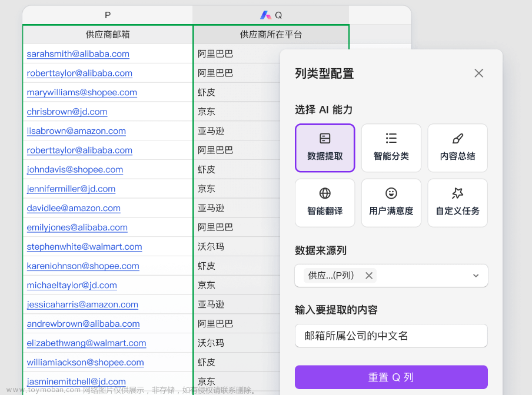The image size is (532, 395).
Task: Select 沃尔玛 cell beside stephenwhite@walmart.com
Action: pyautogui.click(x=237, y=247)
